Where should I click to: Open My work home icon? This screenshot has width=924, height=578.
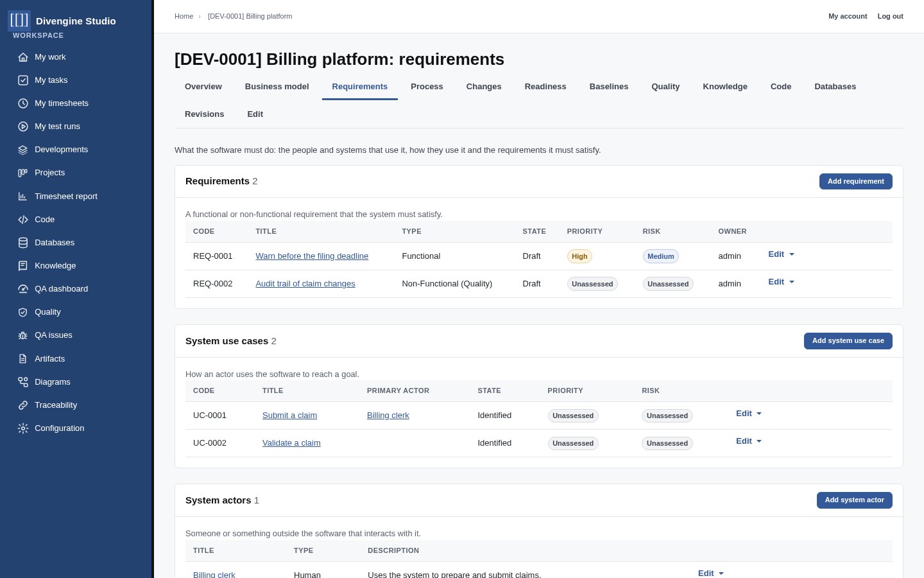[x=23, y=57]
